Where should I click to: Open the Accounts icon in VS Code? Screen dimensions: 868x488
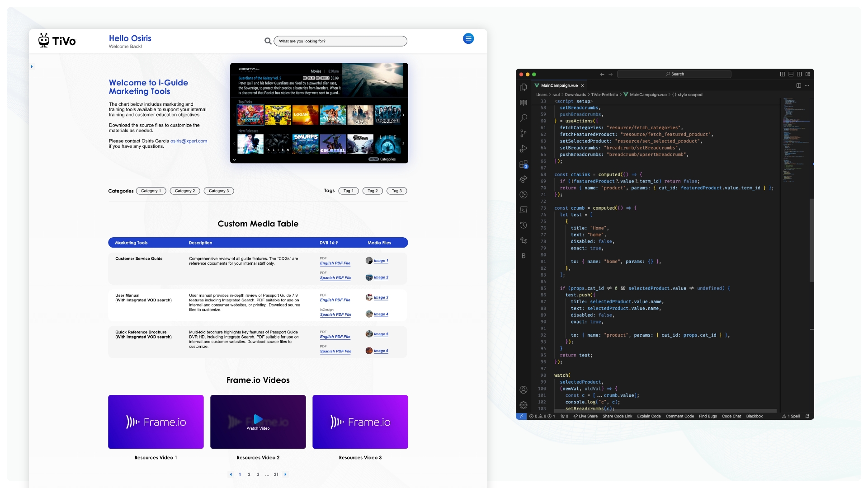tap(524, 390)
